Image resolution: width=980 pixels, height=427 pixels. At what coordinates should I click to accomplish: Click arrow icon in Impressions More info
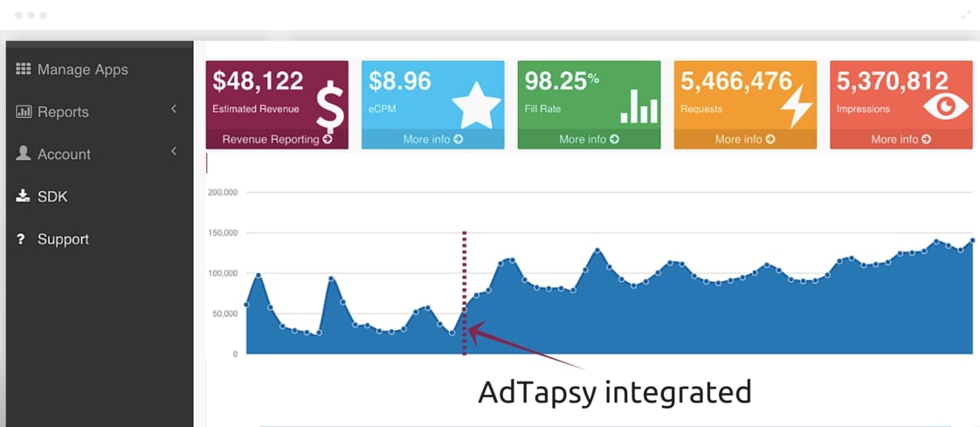[926, 140]
